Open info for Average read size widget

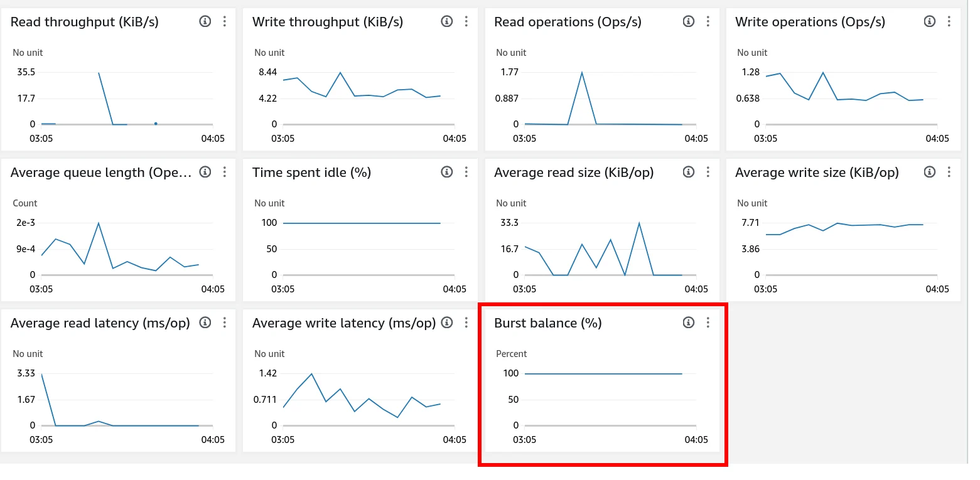(x=689, y=172)
